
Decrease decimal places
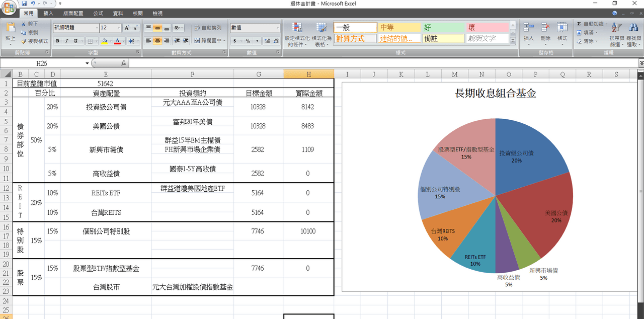pyautogui.click(x=276, y=41)
